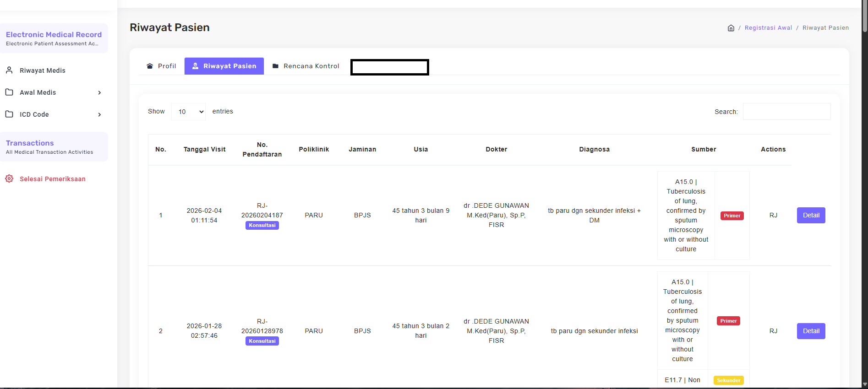This screenshot has height=389, width=868.
Task: Open Detail for visit 2026-01-28
Action: 811,331
